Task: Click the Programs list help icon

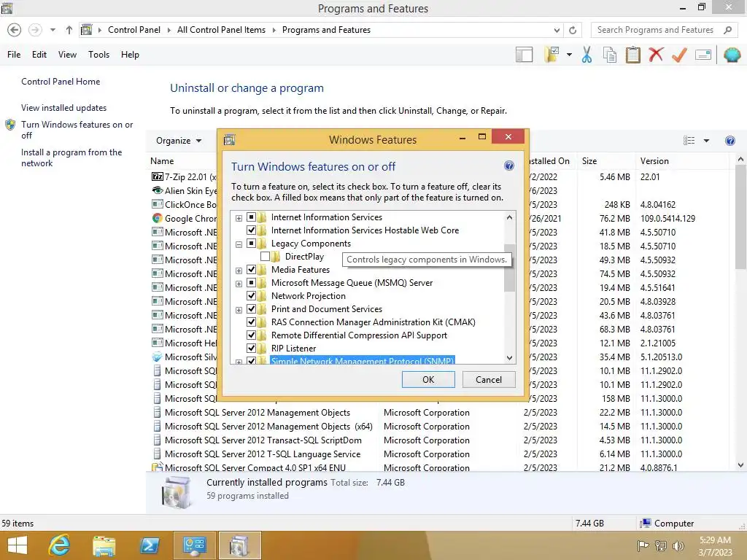Action: [x=729, y=141]
